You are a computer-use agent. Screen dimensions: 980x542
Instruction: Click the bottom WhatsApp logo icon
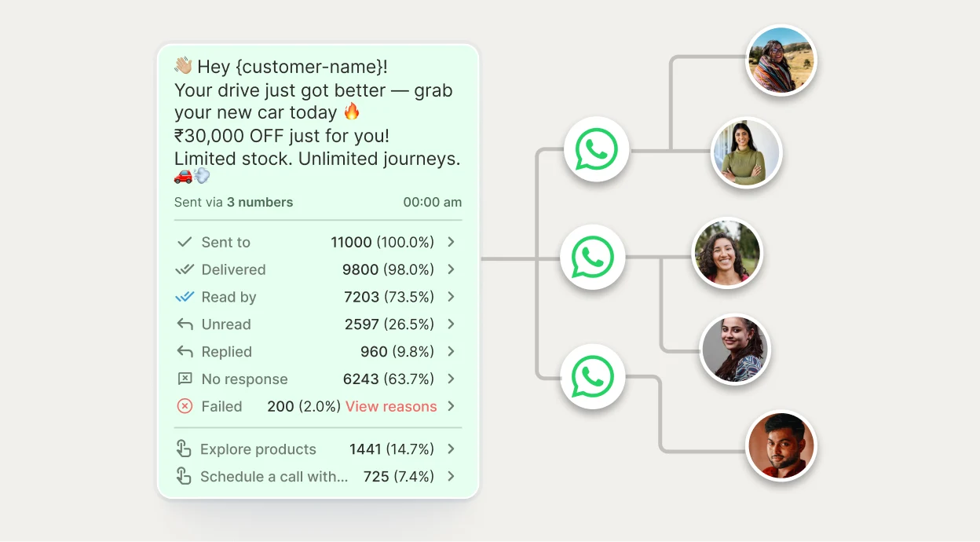click(593, 377)
